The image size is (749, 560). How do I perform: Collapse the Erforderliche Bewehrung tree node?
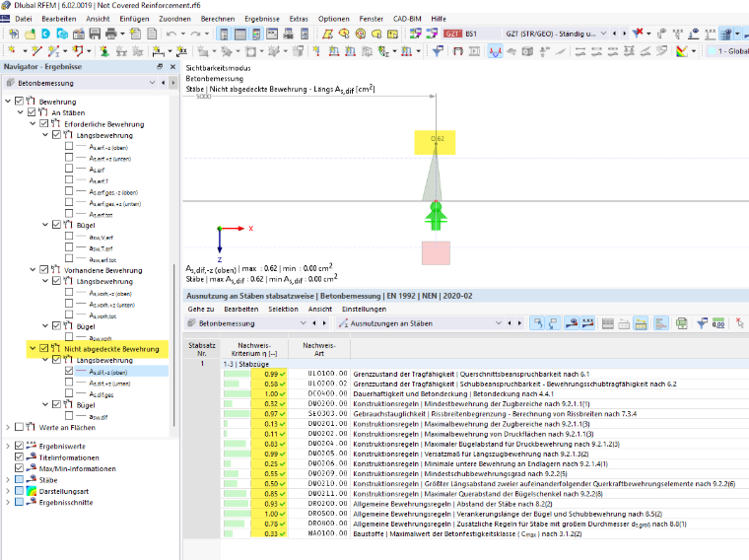[x=33, y=123]
